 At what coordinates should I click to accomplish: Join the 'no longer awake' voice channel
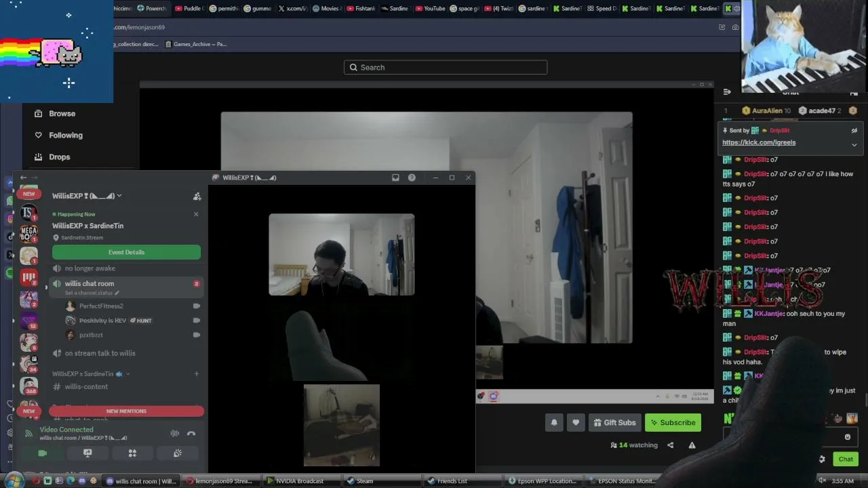(x=90, y=268)
